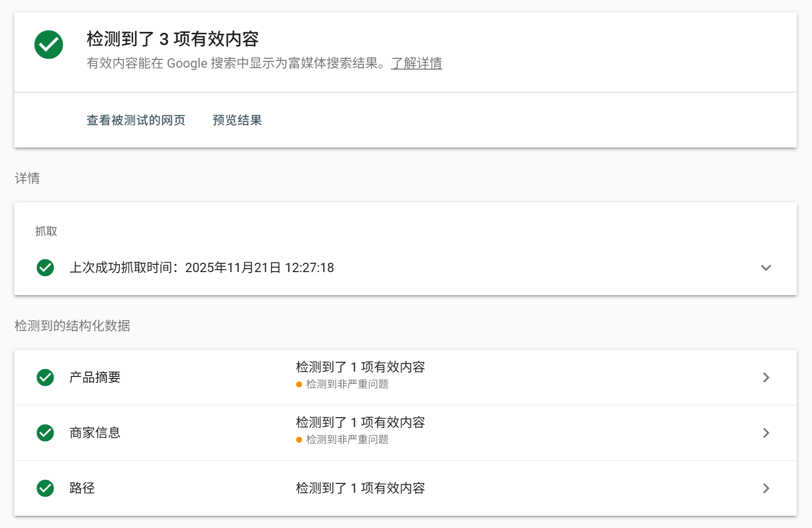Select the 商家信息 row label
This screenshot has width=812, height=528.
click(x=95, y=433)
